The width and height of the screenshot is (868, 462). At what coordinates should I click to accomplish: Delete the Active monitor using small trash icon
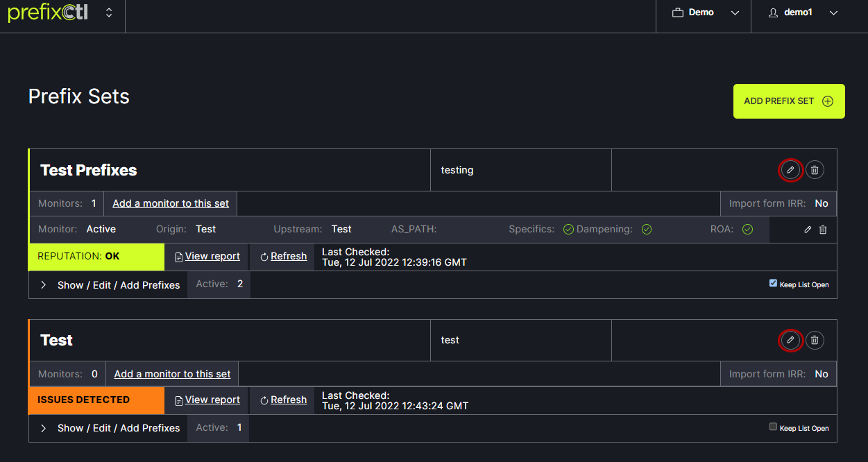coord(823,230)
